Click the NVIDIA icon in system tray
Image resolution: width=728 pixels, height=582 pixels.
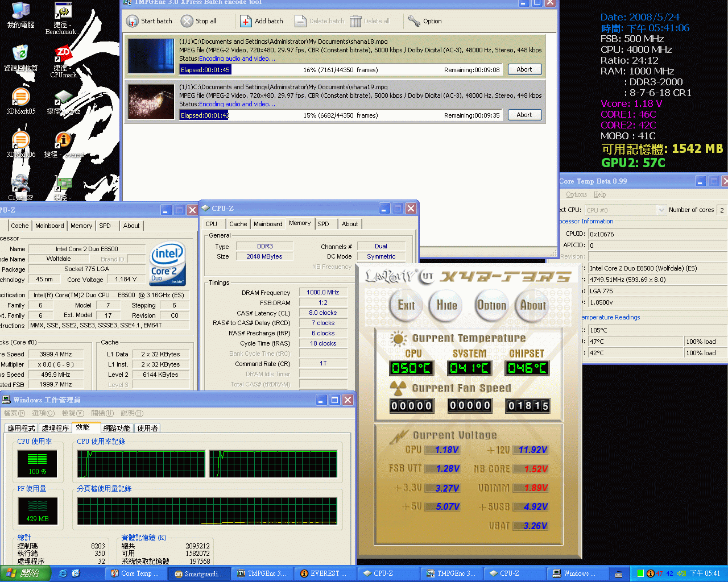[x=681, y=573]
